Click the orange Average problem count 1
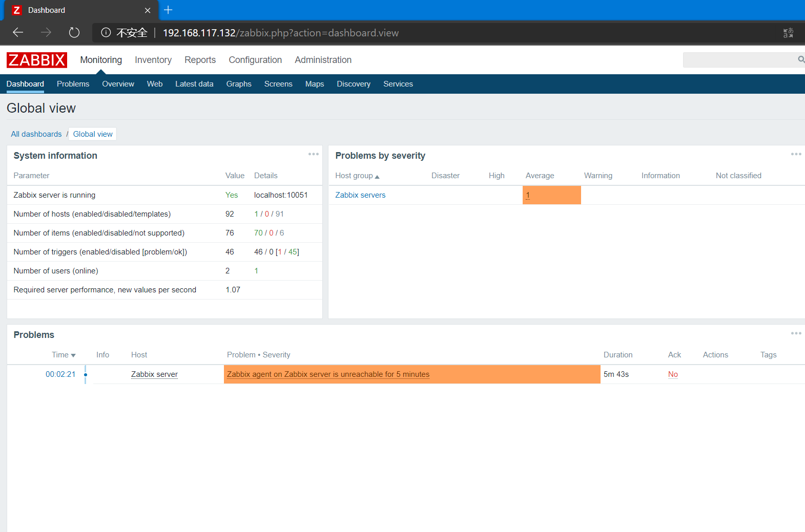Screen dimensions: 805x532 point(528,195)
